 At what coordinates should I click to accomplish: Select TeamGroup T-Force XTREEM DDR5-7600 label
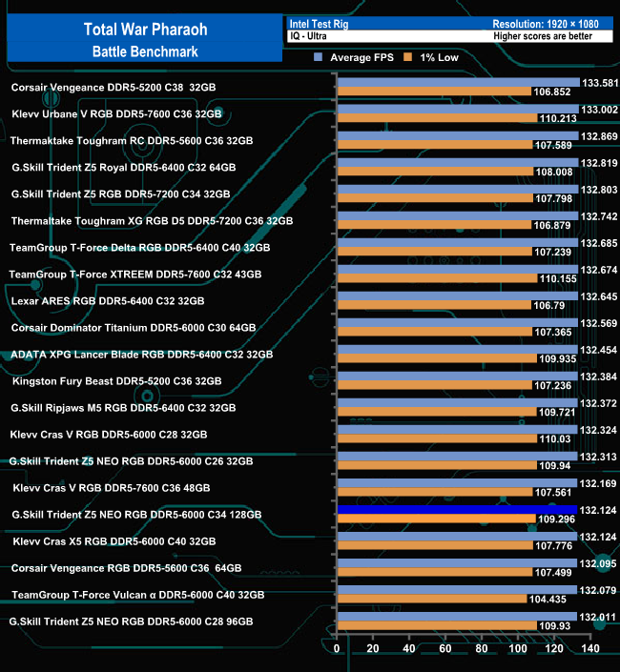[x=135, y=275]
